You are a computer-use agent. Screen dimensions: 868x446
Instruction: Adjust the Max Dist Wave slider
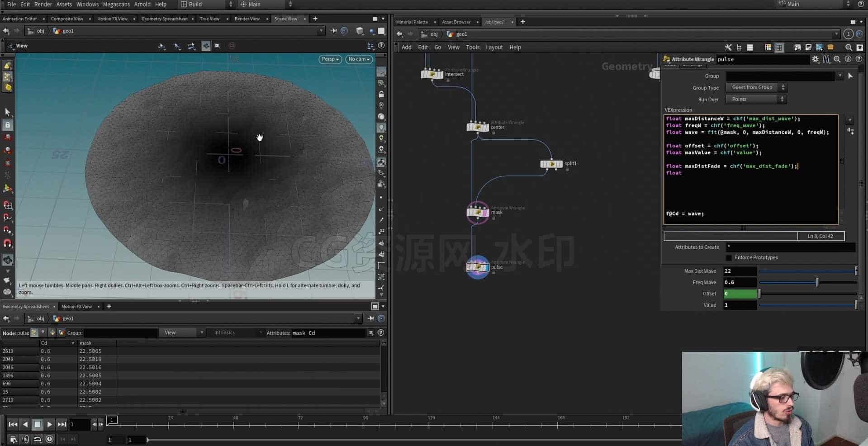(x=808, y=271)
